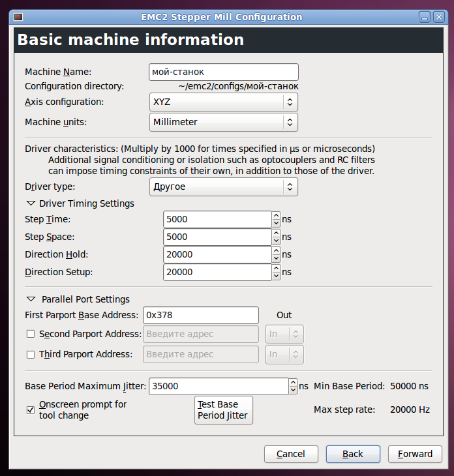Click the window menu icon in title bar
The image size is (454, 476).
[x=18, y=17]
